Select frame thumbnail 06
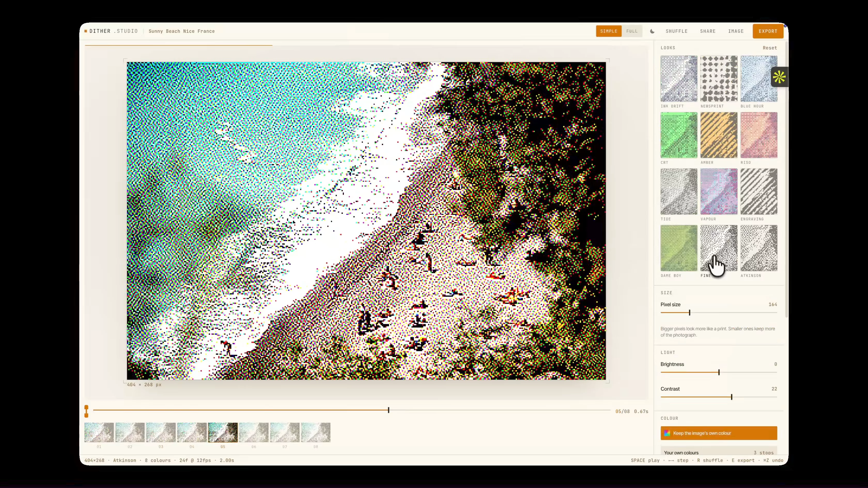The image size is (868, 488). [254, 432]
